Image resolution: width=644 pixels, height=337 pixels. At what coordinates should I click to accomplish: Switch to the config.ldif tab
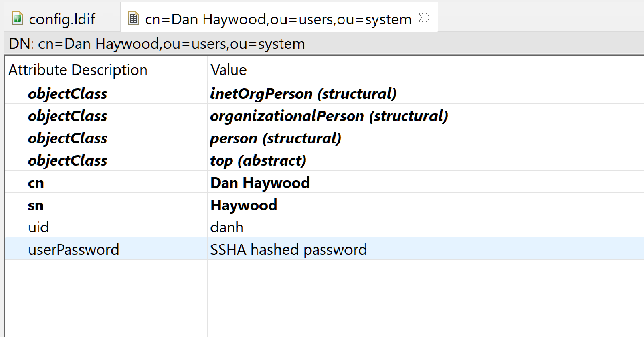(62, 19)
